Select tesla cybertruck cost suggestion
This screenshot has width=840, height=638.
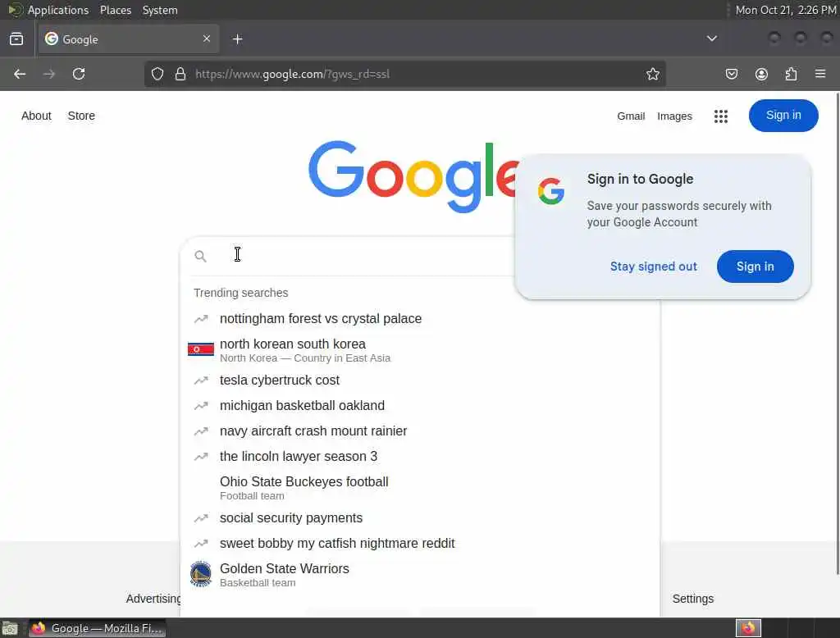(419, 381)
